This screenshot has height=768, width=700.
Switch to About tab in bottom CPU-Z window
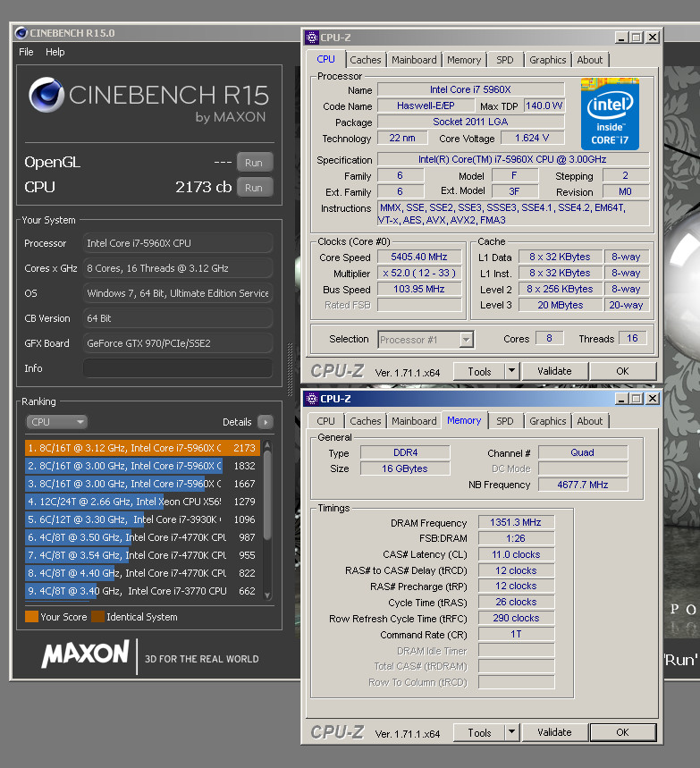(590, 421)
